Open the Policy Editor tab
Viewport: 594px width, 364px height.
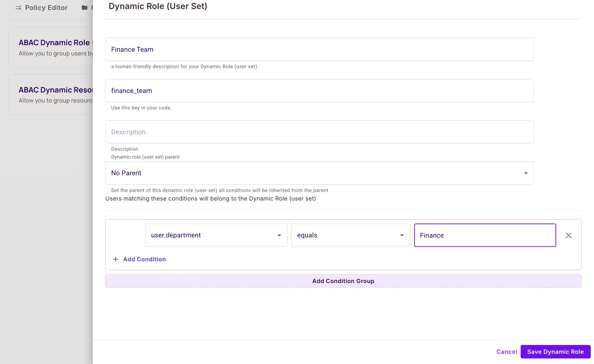(x=46, y=8)
